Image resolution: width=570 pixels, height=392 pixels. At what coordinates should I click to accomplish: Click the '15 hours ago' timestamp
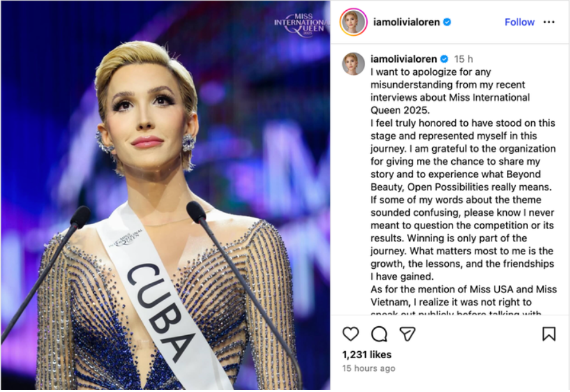pos(368,368)
